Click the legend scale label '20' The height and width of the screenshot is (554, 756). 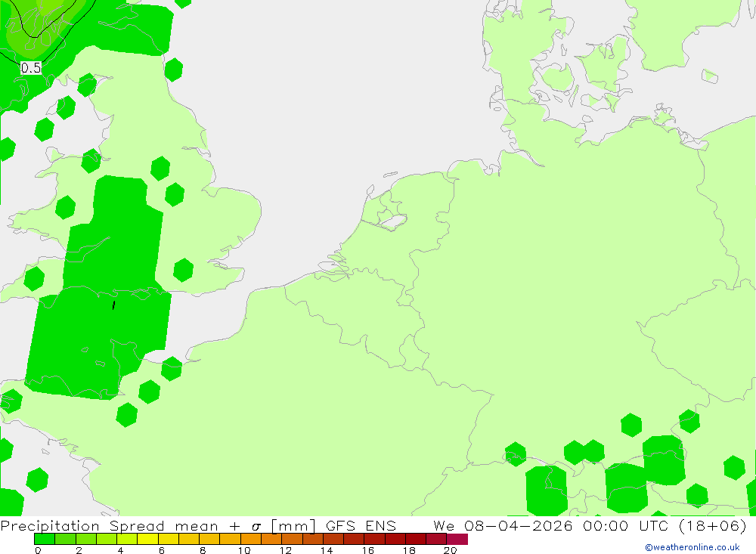450,550
